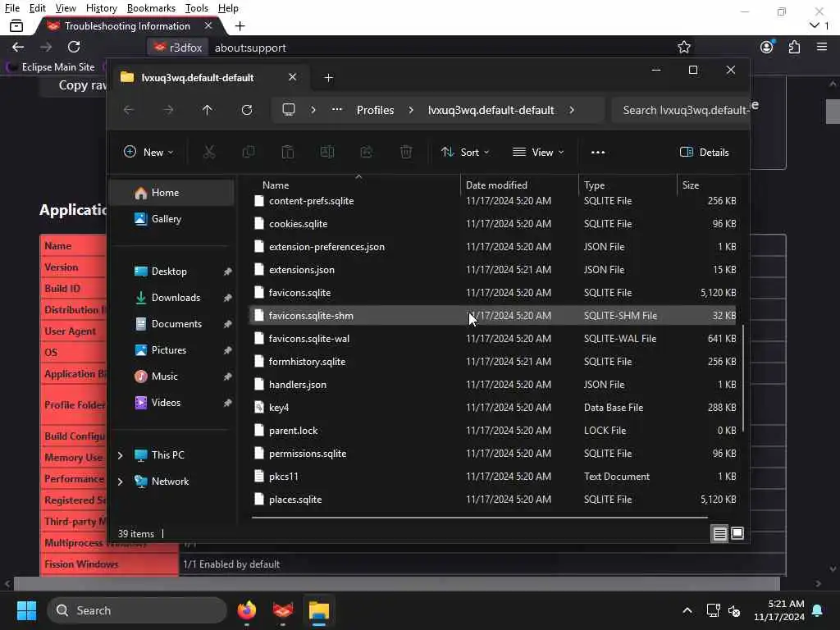Viewport: 840px width, 630px height.
Task: Add a new Explorer tab with plus icon
Action: pos(328,78)
